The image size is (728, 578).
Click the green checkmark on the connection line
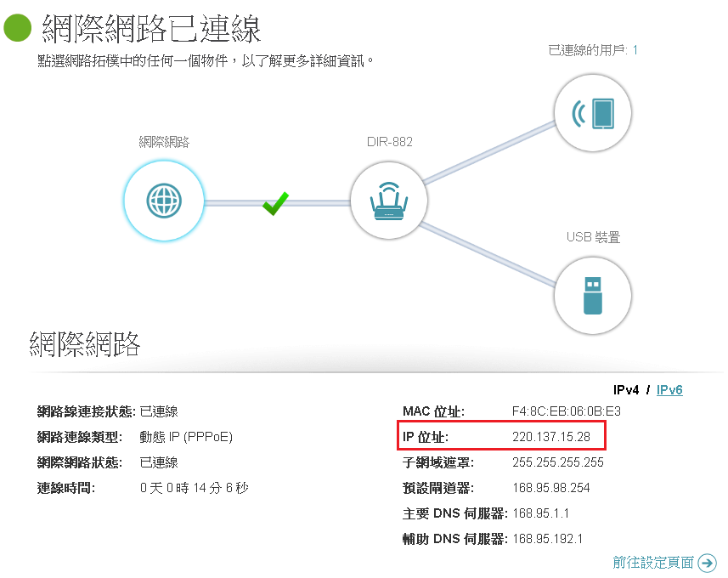click(275, 203)
